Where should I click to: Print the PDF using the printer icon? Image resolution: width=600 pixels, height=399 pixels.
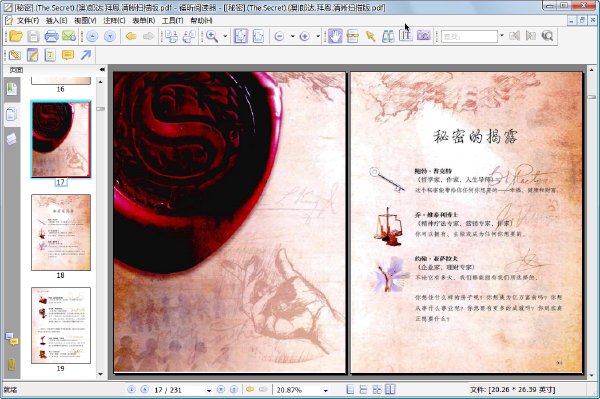(x=51, y=36)
